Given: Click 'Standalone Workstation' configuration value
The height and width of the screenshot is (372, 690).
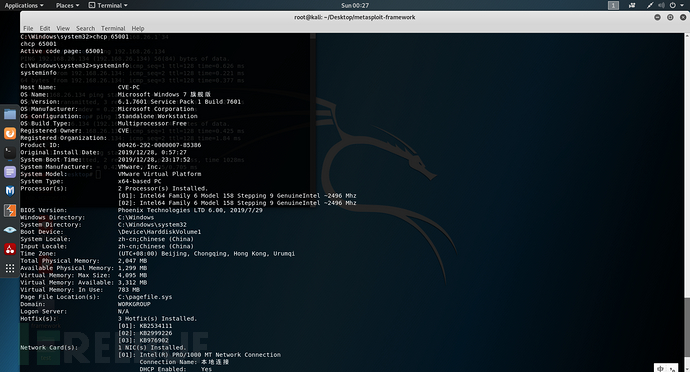Looking at the screenshot, I should click(x=158, y=116).
